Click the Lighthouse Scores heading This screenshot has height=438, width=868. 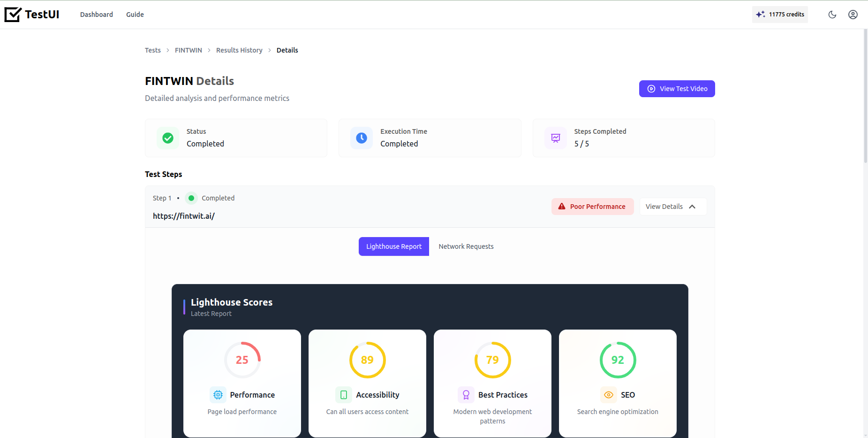coord(232,302)
